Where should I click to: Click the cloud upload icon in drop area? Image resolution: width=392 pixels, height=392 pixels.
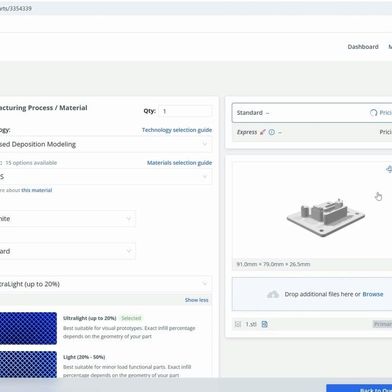[273, 294]
